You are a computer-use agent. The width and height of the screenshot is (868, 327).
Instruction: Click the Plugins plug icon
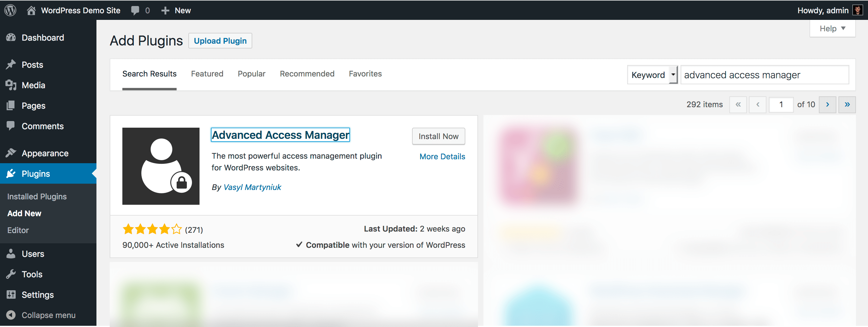[x=11, y=173]
